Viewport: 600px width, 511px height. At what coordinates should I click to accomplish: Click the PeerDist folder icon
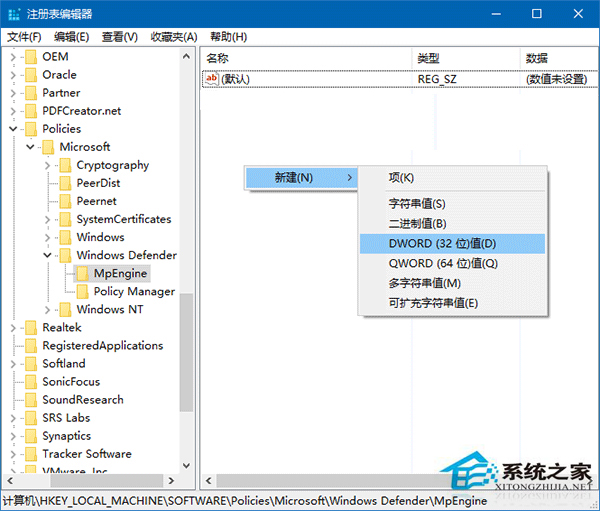pyautogui.click(x=65, y=183)
